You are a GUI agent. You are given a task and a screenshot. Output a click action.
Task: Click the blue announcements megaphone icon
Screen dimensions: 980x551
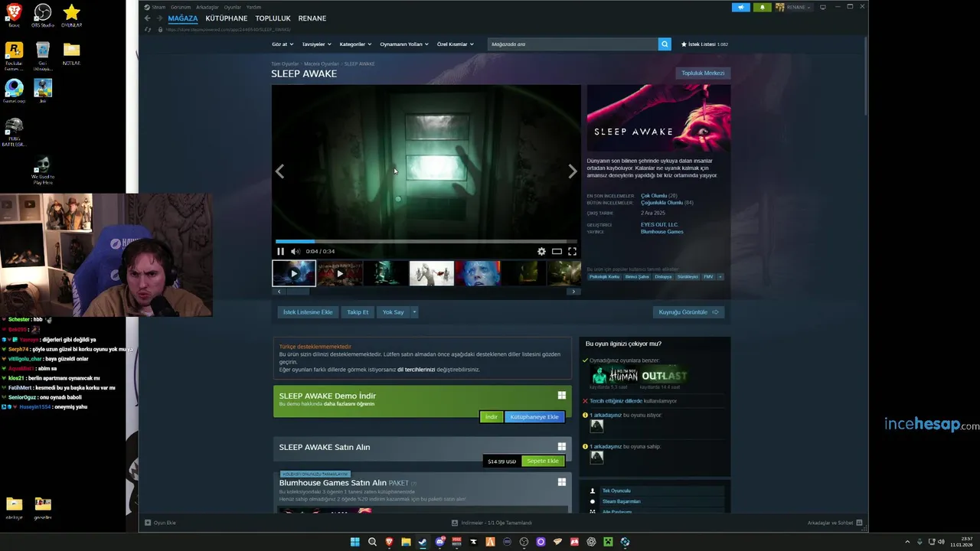click(740, 7)
